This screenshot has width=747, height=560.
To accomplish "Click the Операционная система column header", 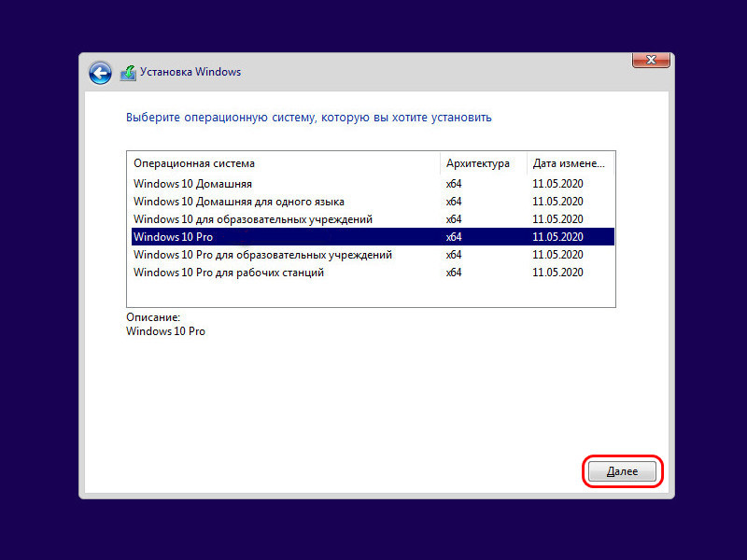I will click(x=285, y=163).
